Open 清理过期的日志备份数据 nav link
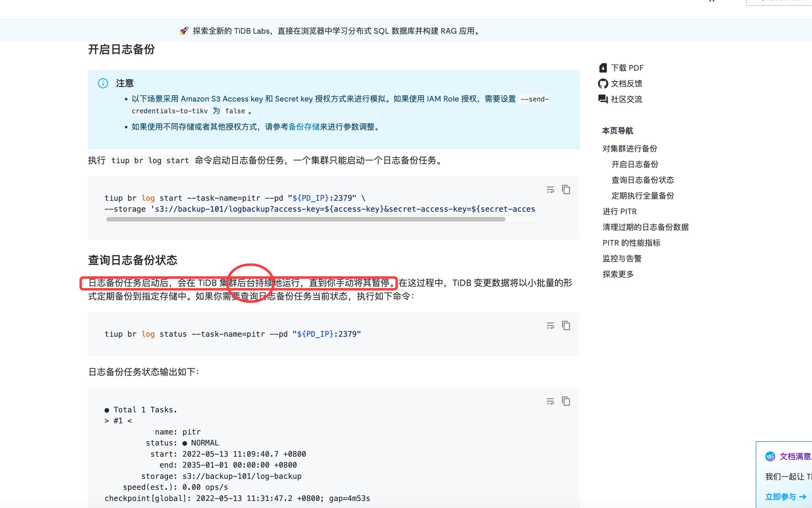Image resolution: width=812 pixels, height=508 pixels. (x=645, y=227)
